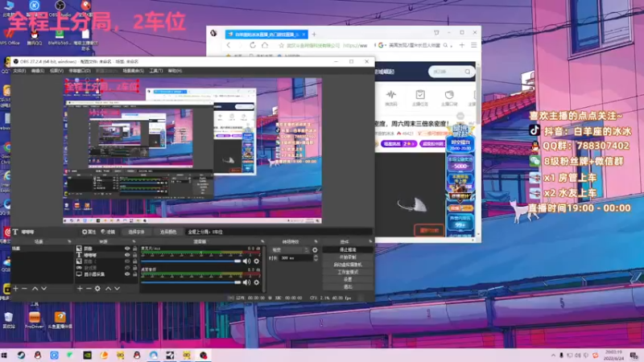The image size is (644, 362).
Task: Click the microphone/Aux volume slider
Action: [191, 261]
